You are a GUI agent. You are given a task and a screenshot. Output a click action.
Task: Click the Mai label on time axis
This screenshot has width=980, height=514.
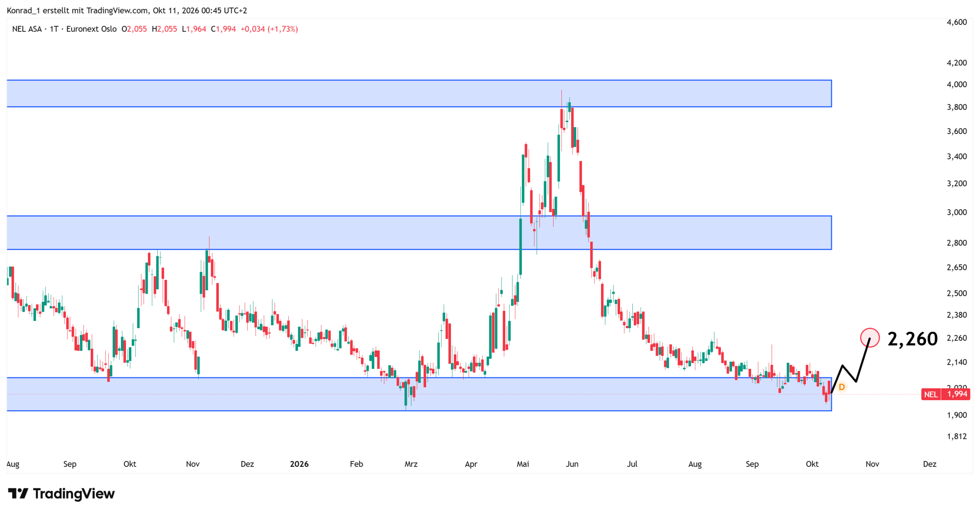click(523, 464)
